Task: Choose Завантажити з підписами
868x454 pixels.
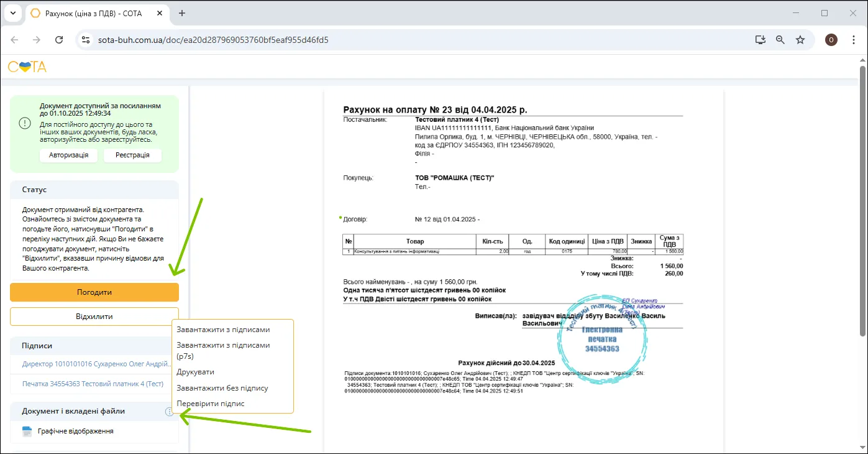Action: (224, 330)
